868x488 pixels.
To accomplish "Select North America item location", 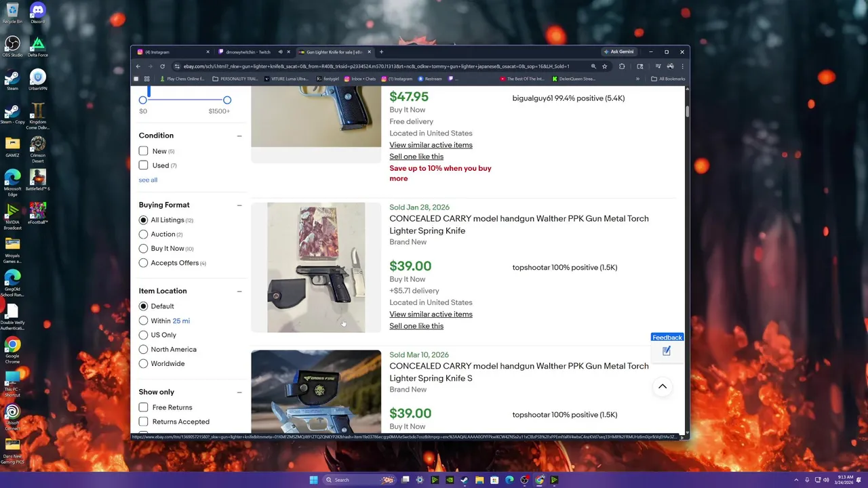I will click(x=143, y=349).
